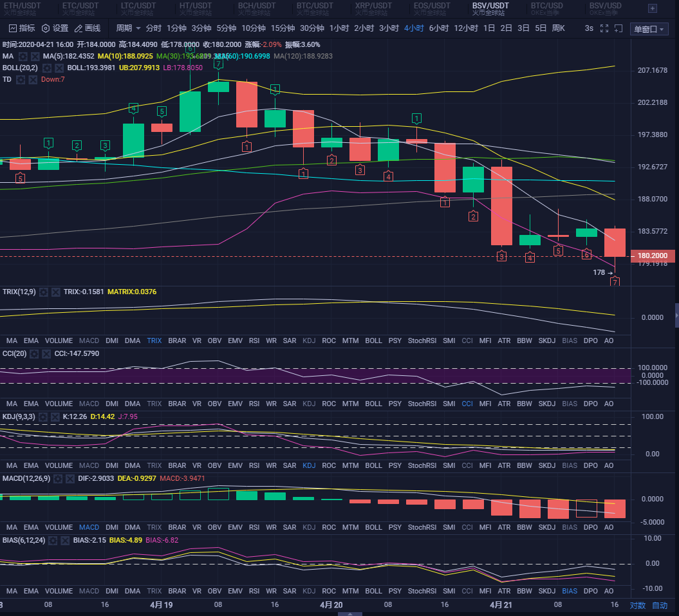Switch to BTC/USDT symbol tab

315,8
